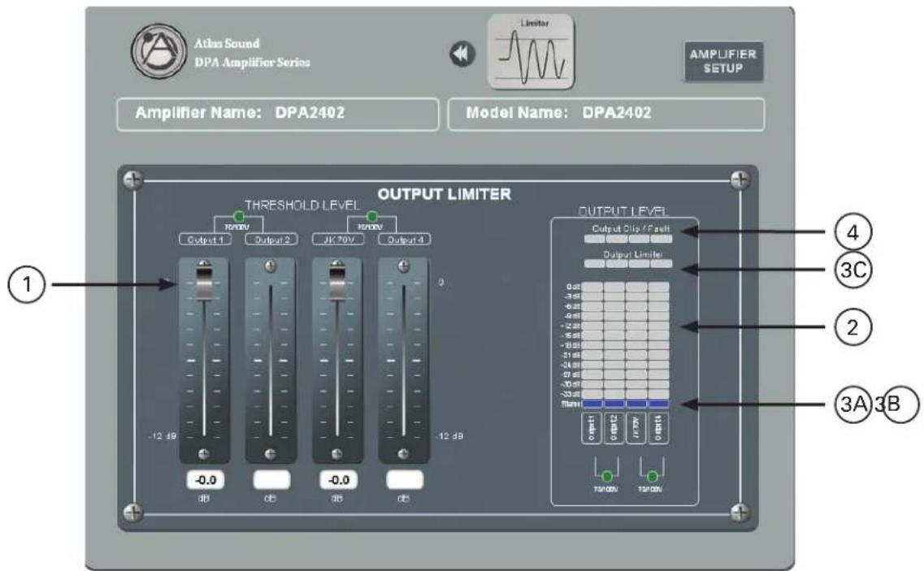Viewport: 924px width, 571px height.
Task: Toggle 70/100V LED above JK 70V and Output 4 faders
Action: click(371, 216)
